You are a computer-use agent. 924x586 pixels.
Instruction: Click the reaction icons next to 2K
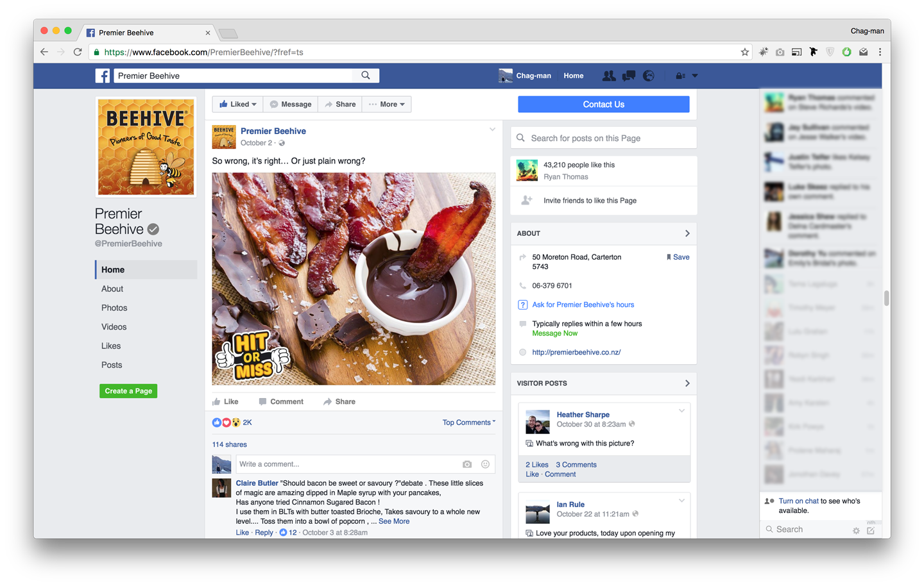[x=227, y=423]
